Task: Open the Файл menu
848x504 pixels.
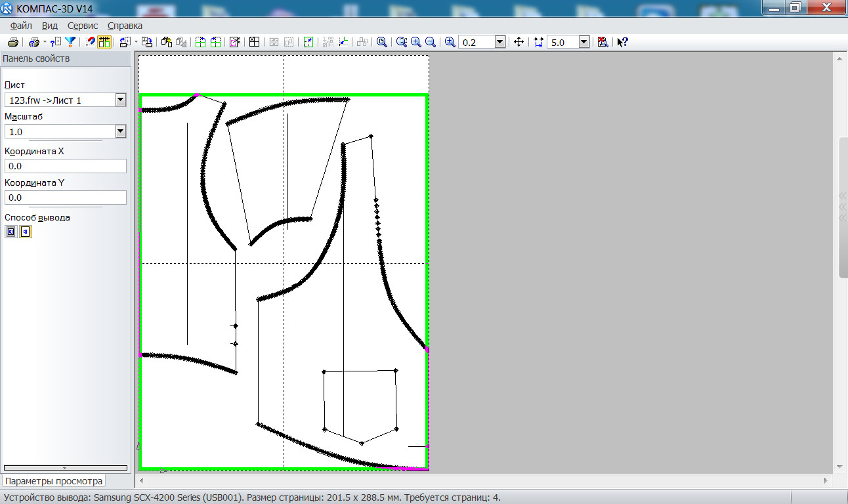Action: coord(21,26)
